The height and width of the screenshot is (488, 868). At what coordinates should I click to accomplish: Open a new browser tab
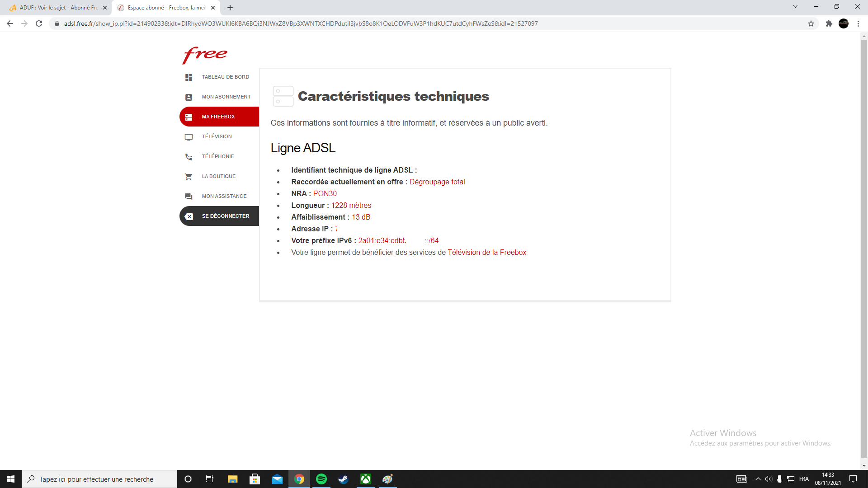tap(230, 8)
